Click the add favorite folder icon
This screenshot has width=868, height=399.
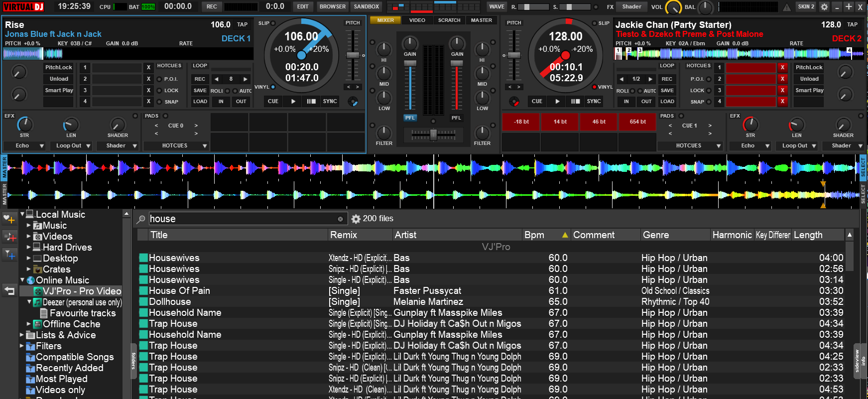coord(9,219)
